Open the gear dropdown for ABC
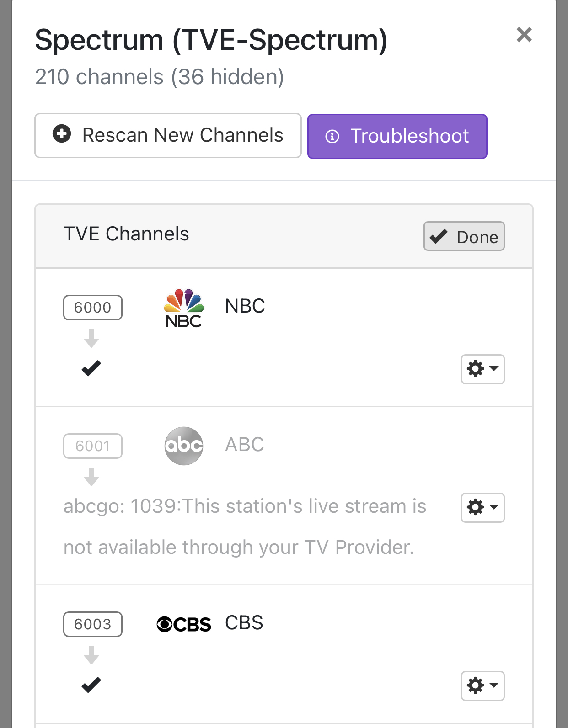568x728 pixels. [x=482, y=507]
